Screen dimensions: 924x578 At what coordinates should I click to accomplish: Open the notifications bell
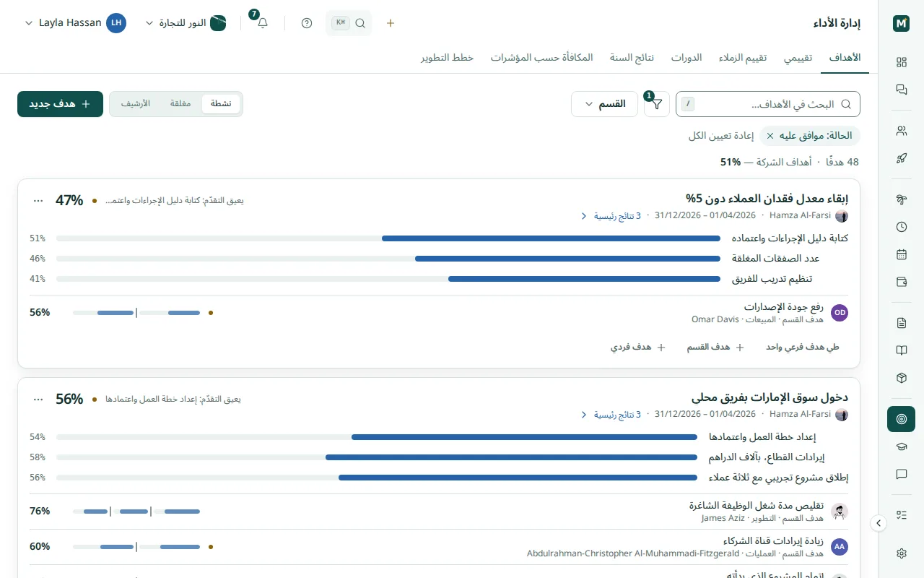(263, 23)
